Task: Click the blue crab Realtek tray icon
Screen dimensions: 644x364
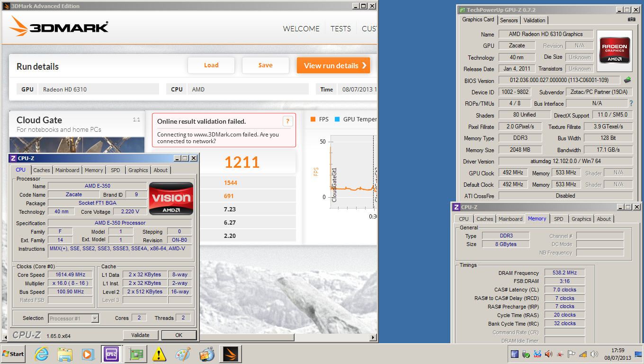Action: click(x=537, y=354)
